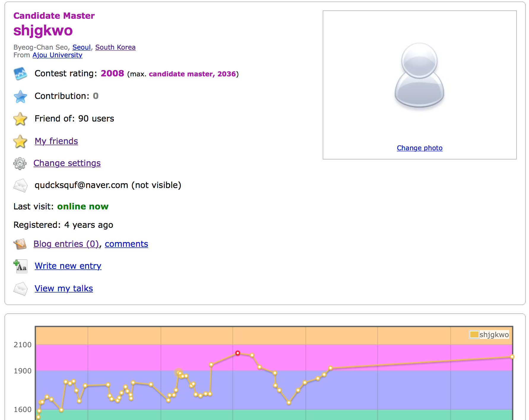Click the last rating point on the chart's right edge
The height and width of the screenshot is (420, 529).
point(512,357)
